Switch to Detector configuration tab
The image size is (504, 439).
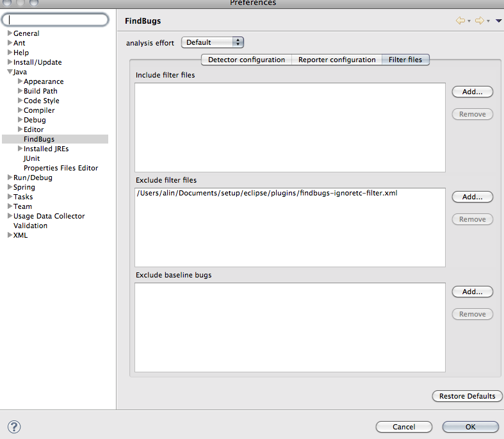pos(246,60)
